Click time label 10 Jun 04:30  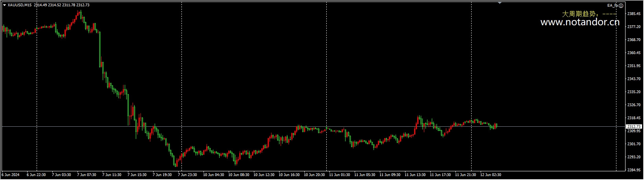click(213, 174)
